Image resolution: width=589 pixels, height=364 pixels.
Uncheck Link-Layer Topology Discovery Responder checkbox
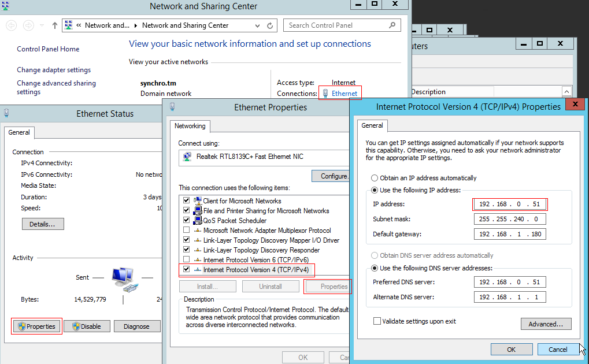[186, 249]
